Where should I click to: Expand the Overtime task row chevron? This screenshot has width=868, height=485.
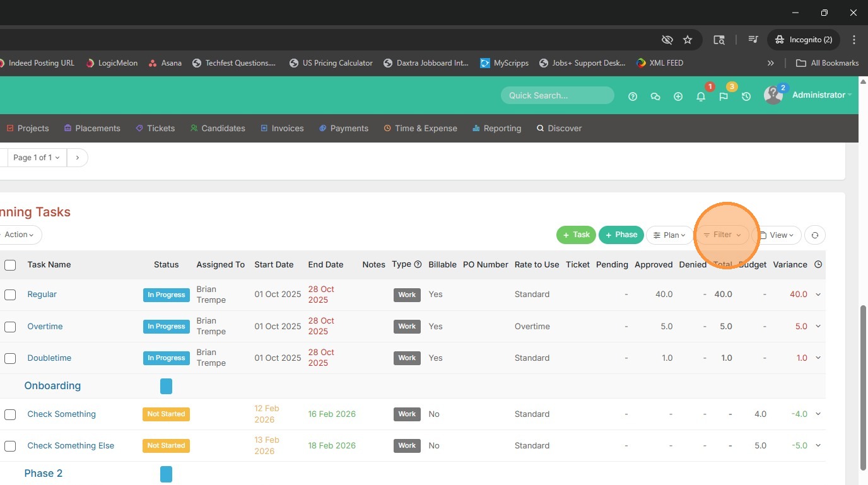[x=818, y=326]
